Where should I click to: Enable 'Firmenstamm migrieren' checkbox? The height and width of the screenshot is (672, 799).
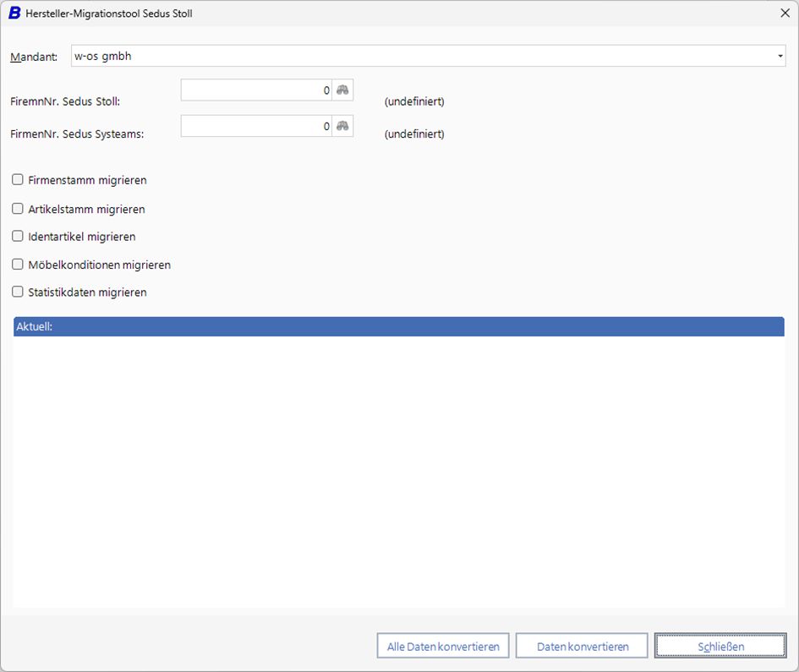[x=18, y=180]
